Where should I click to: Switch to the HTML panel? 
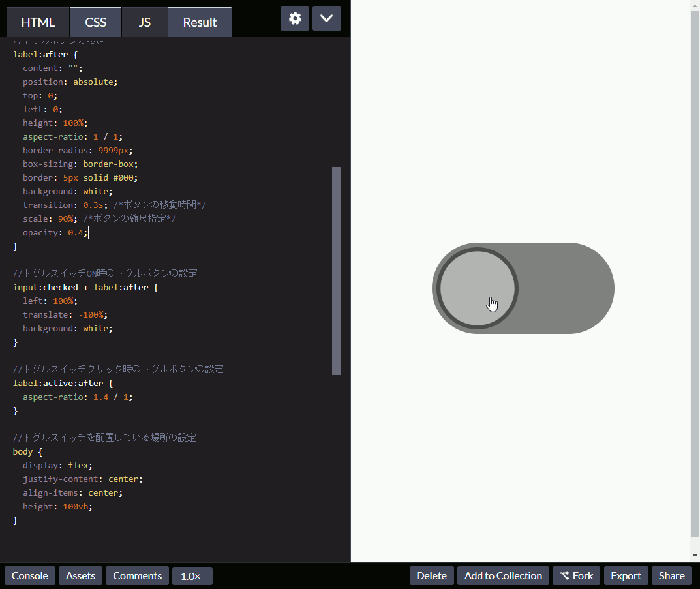(x=37, y=22)
